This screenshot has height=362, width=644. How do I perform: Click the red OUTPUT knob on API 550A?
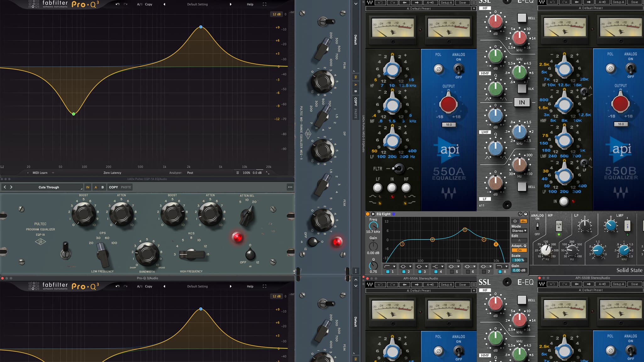(448, 104)
